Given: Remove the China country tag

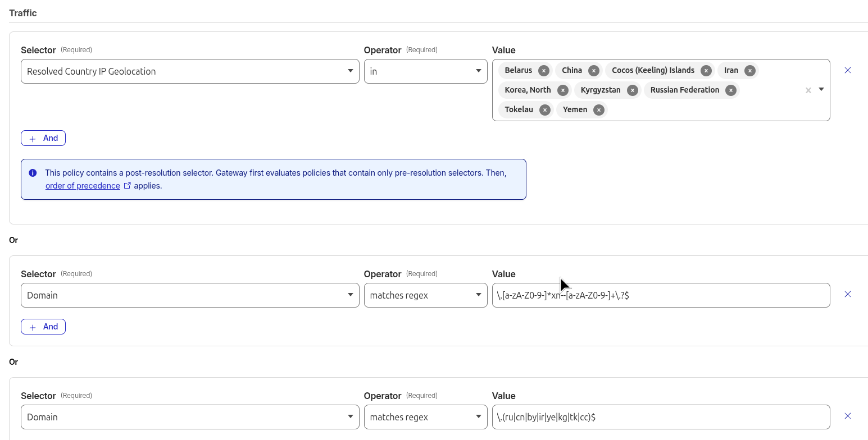Looking at the screenshot, I should [x=593, y=71].
